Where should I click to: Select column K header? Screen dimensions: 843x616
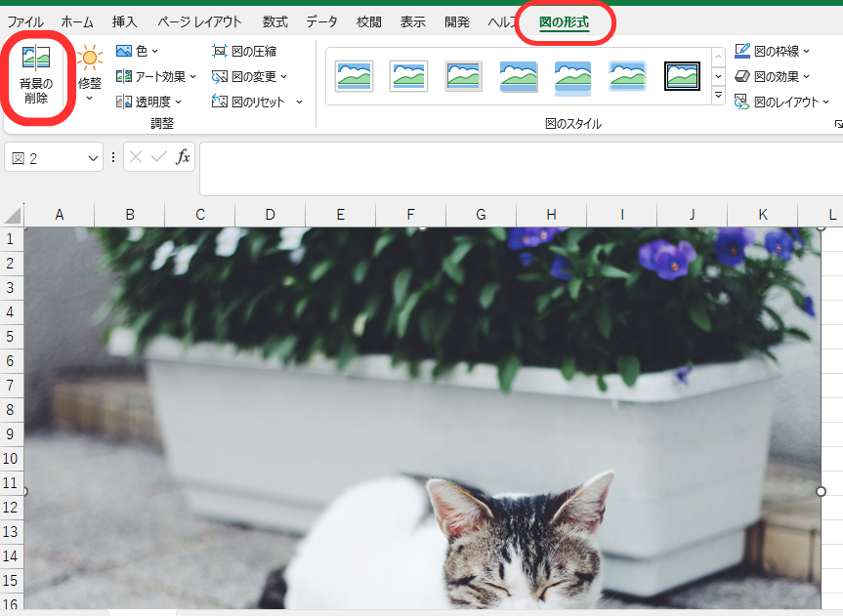pyautogui.click(x=762, y=215)
